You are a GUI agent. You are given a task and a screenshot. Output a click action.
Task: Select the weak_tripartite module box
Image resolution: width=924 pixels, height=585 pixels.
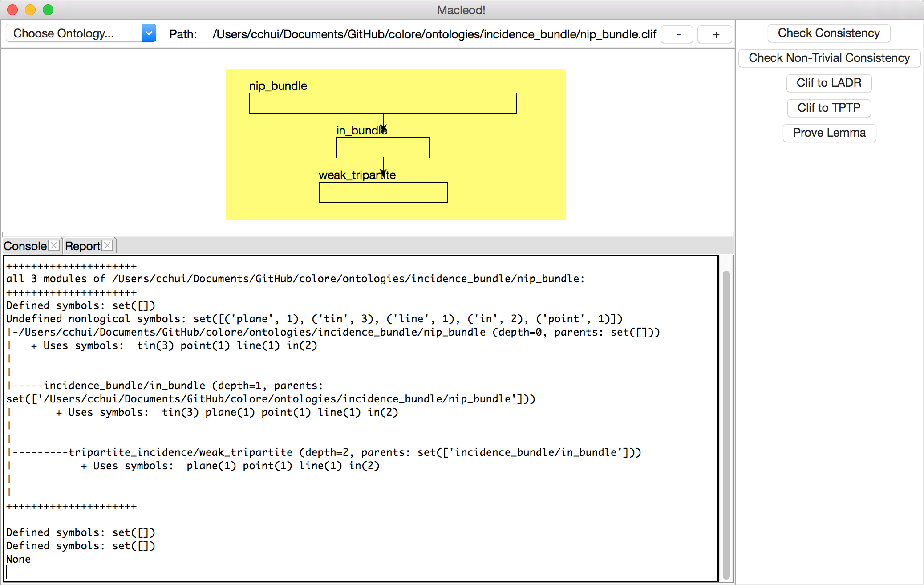383,192
